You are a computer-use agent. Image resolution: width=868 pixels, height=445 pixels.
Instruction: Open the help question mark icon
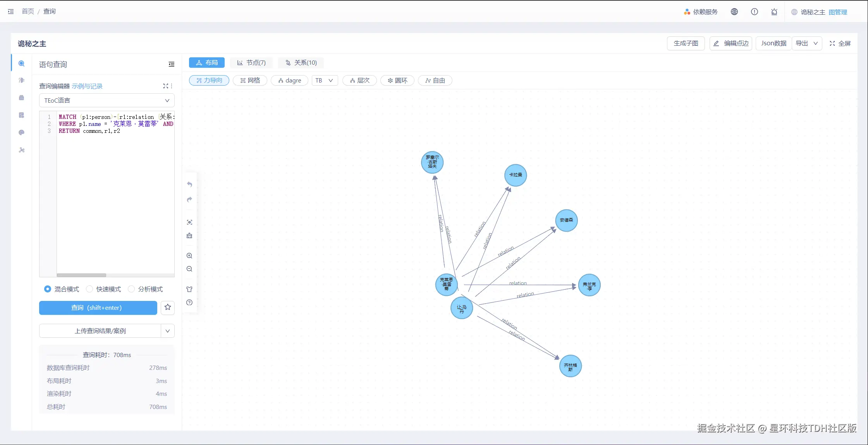tap(189, 302)
